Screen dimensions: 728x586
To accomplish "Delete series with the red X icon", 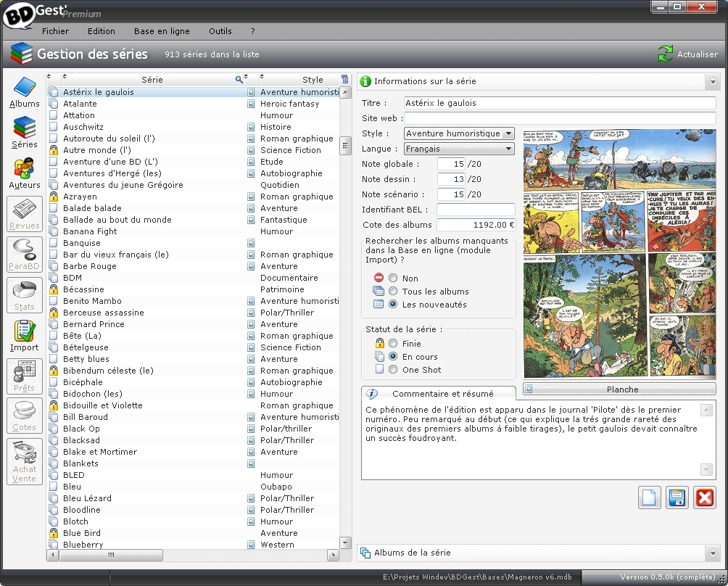I will pyautogui.click(x=705, y=498).
